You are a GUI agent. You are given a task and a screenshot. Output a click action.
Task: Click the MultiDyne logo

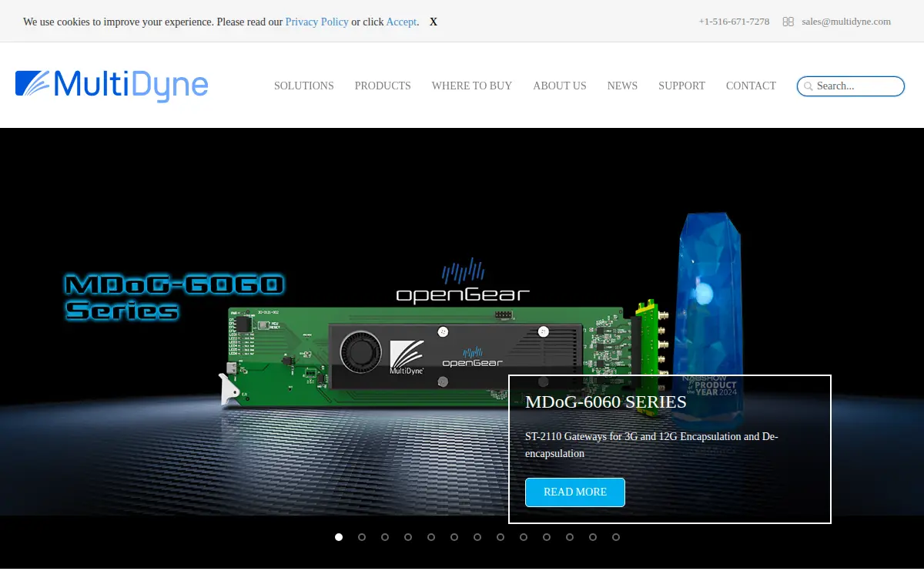(x=112, y=86)
